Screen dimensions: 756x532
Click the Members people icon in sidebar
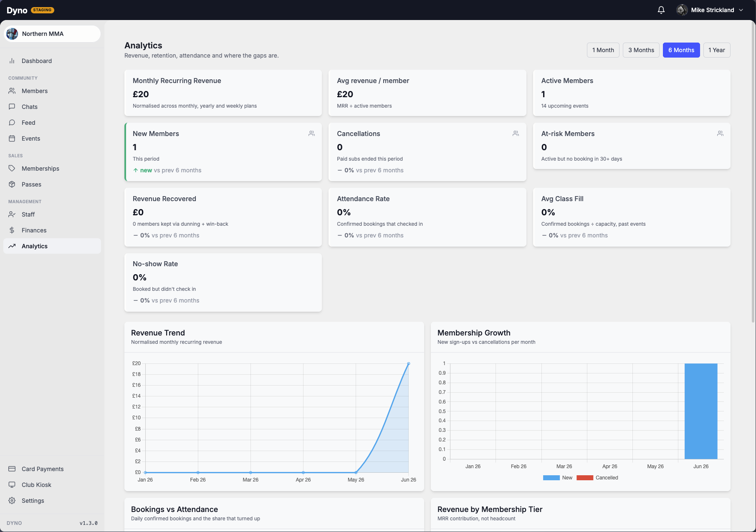click(x=12, y=91)
